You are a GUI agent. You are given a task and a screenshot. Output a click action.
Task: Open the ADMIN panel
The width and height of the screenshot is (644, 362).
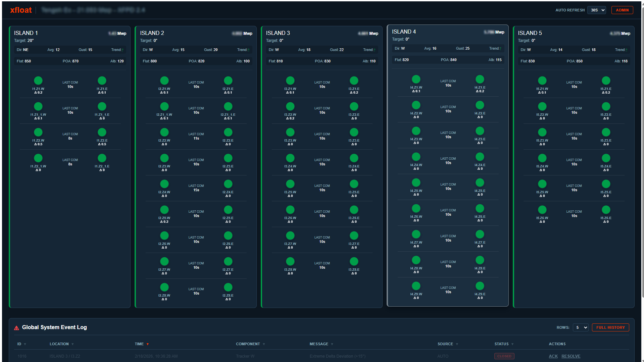point(622,10)
